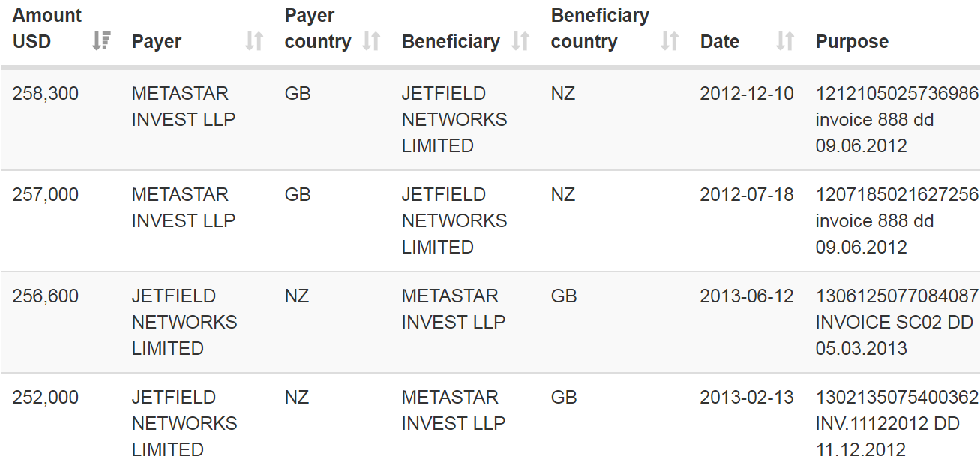The width and height of the screenshot is (980, 465).
Task: Select the 252,000 amount cell
Action: click(x=46, y=397)
